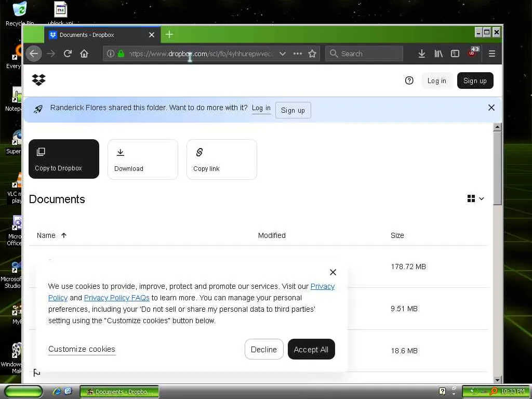Show site information icon in address bar
Image resolution: width=532 pixels, height=399 pixels.
pyautogui.click(x=110, y=54)
